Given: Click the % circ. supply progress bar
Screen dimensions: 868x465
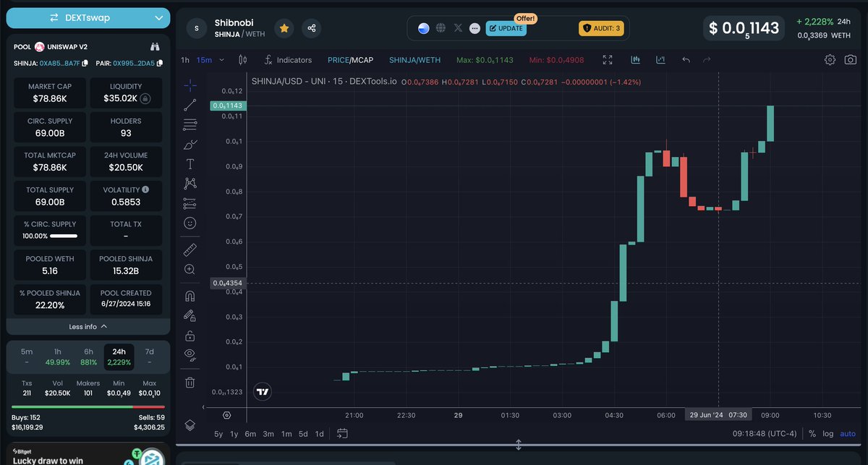Looking at the screenshot, I should pyautogui.click(x=63, y=236).
